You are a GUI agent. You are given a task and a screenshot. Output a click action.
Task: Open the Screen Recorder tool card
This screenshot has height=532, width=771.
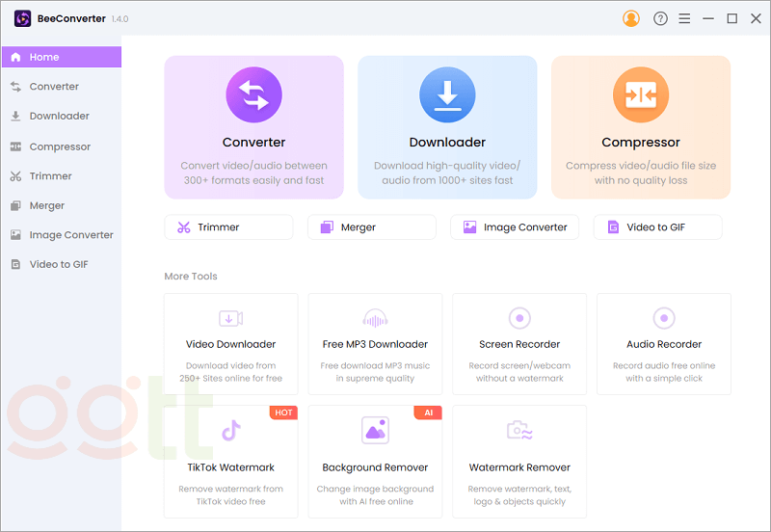coord(519,342)
